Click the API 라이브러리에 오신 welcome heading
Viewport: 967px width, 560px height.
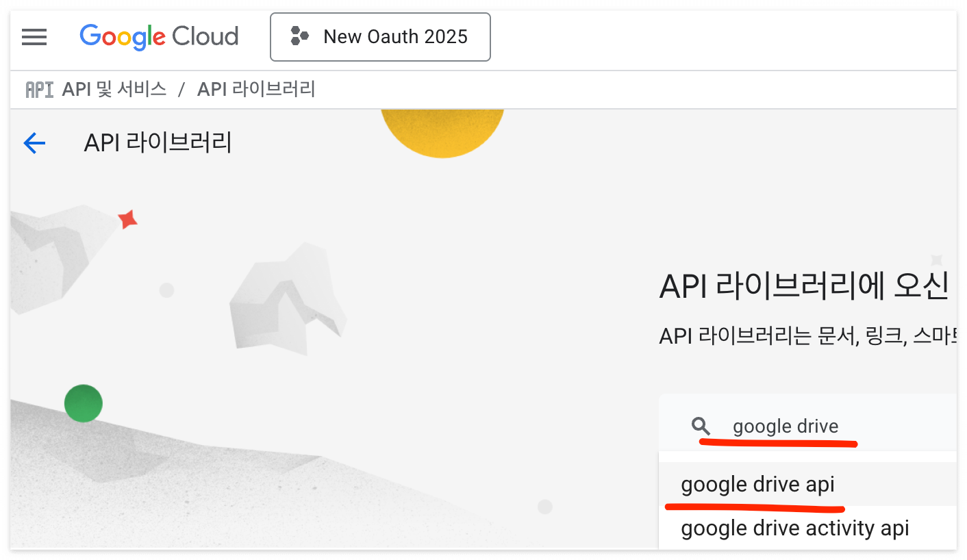pos(804,286)
